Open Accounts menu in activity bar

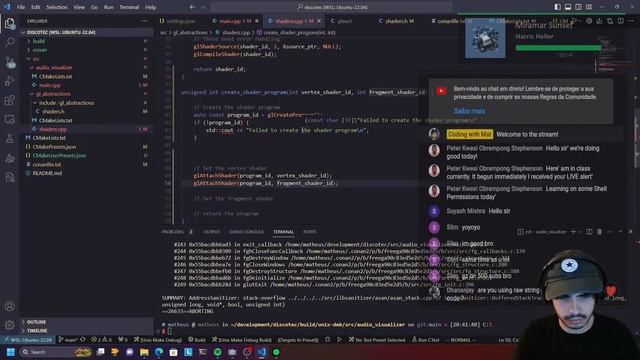9,306
